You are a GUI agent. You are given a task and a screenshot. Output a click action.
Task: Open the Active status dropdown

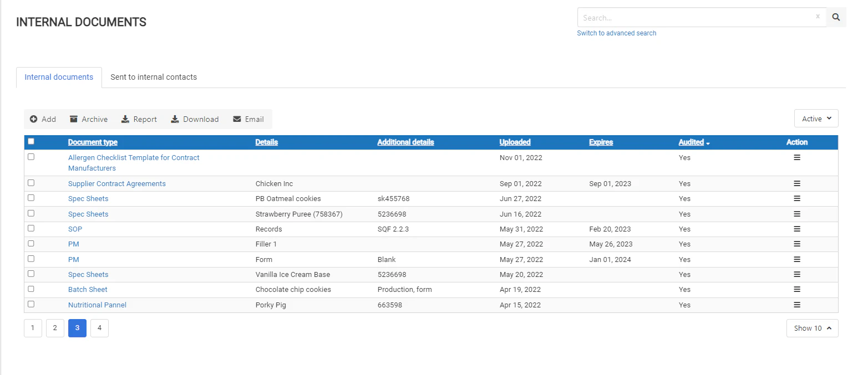[x=816, y=118]
